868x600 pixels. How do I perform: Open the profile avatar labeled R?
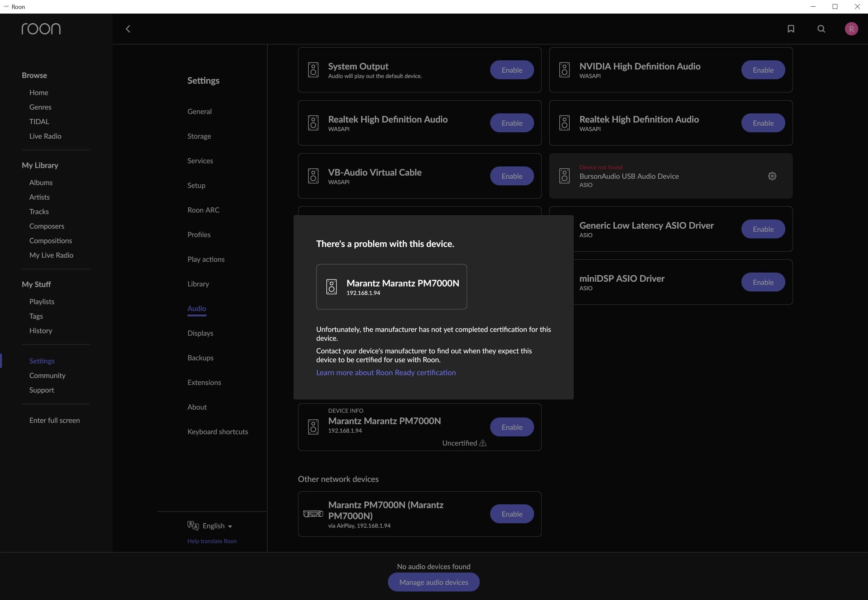851,29
